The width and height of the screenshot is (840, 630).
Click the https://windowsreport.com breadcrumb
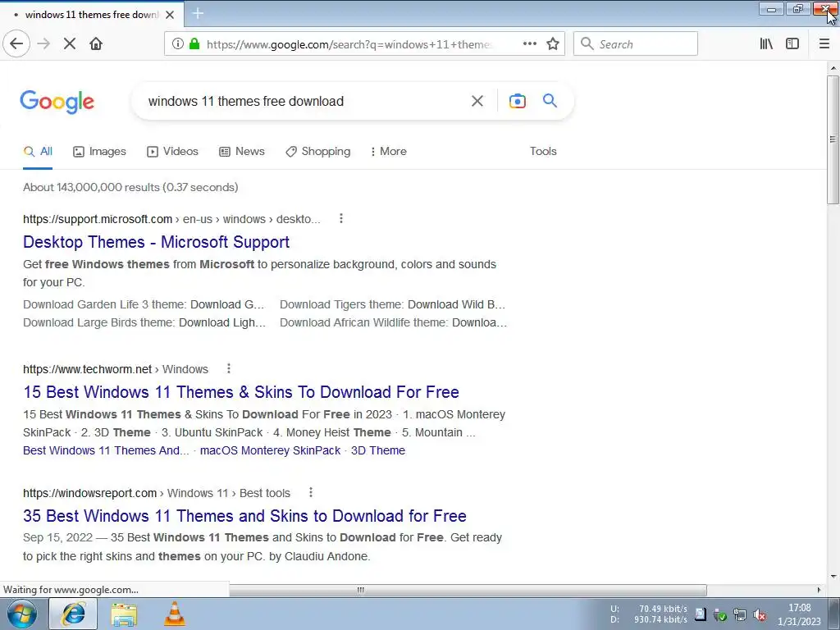90,493
